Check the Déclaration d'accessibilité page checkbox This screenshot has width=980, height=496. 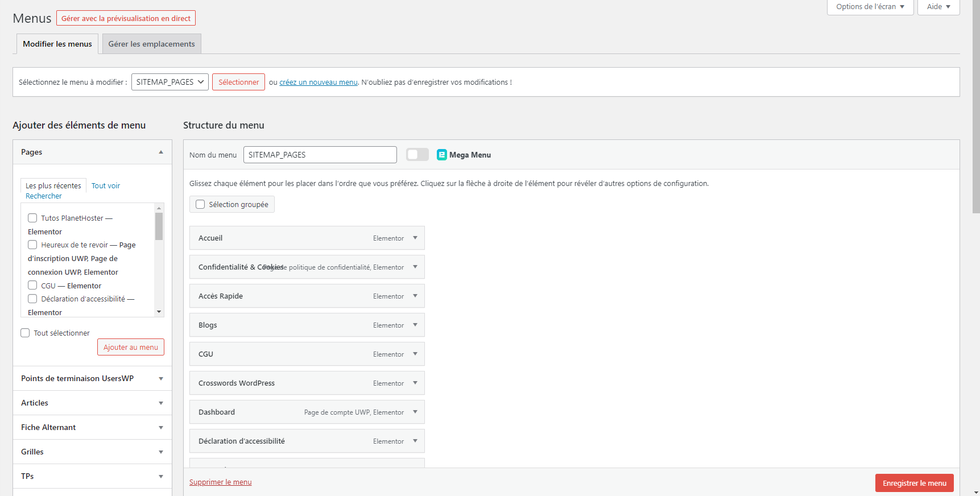[x=32, y=299]
